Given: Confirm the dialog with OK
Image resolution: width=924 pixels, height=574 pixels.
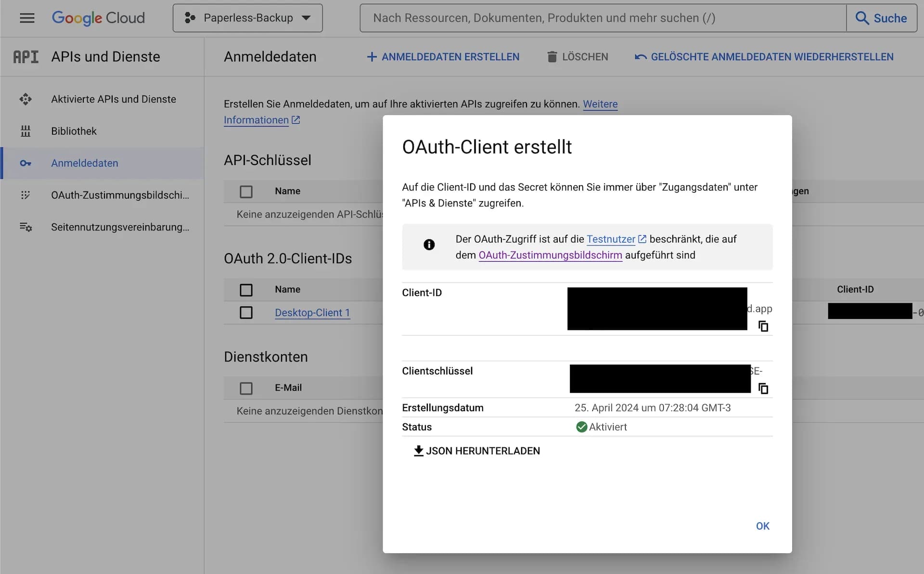Looking at the screenshot, I should pos(762,526).
